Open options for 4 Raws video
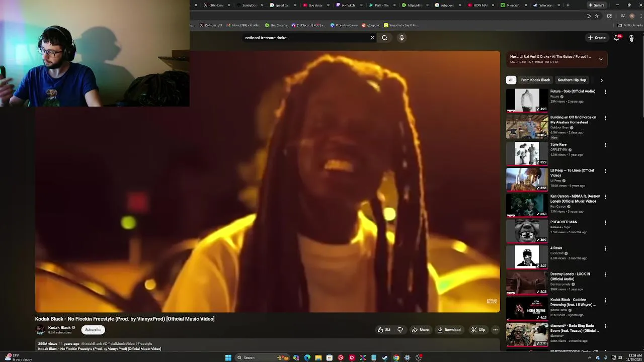The image size is (644, 362). tap(605, 249)
